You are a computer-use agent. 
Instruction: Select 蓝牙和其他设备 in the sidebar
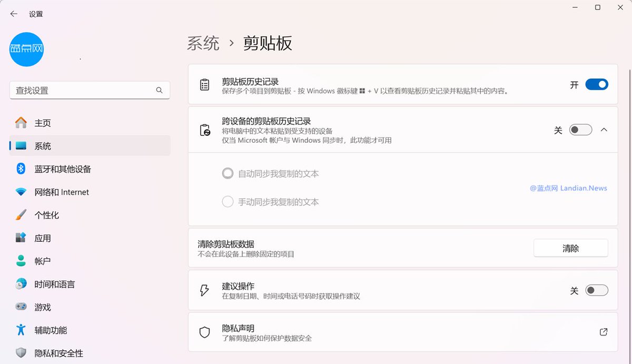63,169
